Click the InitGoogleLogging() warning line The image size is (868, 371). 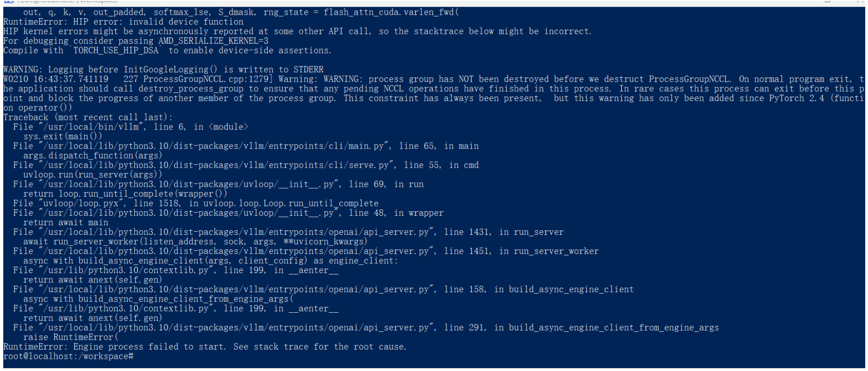click(163, 69)
